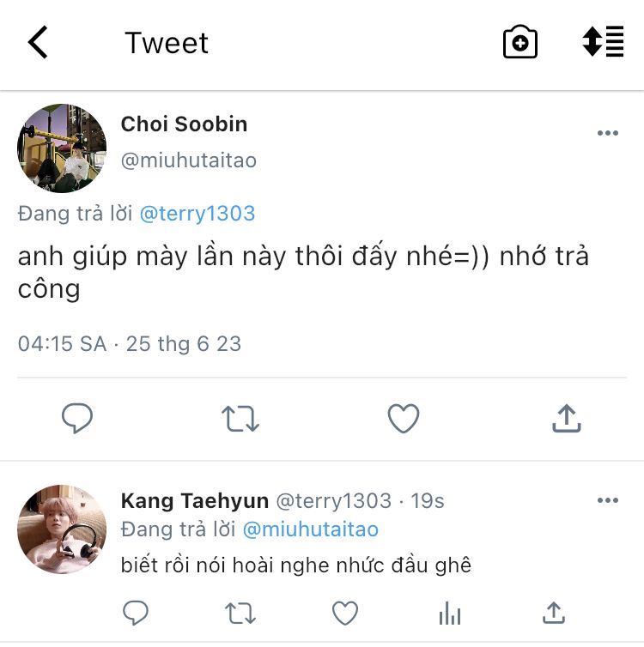Reply to Kang Taehyun's tweet

[136, 613]
